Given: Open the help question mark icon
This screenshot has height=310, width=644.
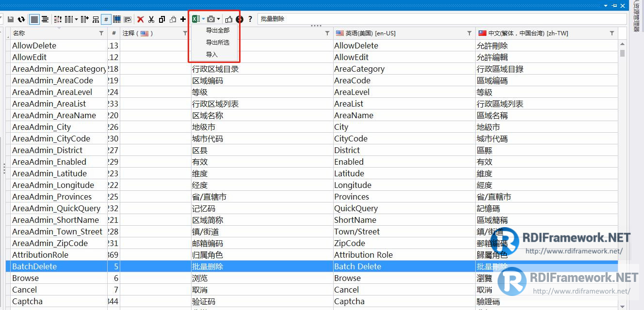Looking at the screenshot, I should [x=250, y=19].
